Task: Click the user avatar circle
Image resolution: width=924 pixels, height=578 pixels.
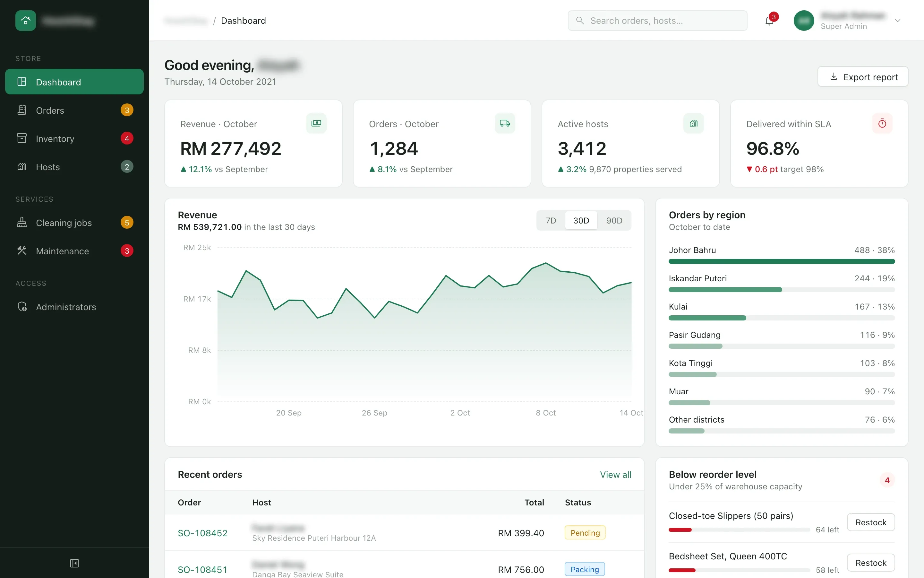Action: [x=804, y=21]
